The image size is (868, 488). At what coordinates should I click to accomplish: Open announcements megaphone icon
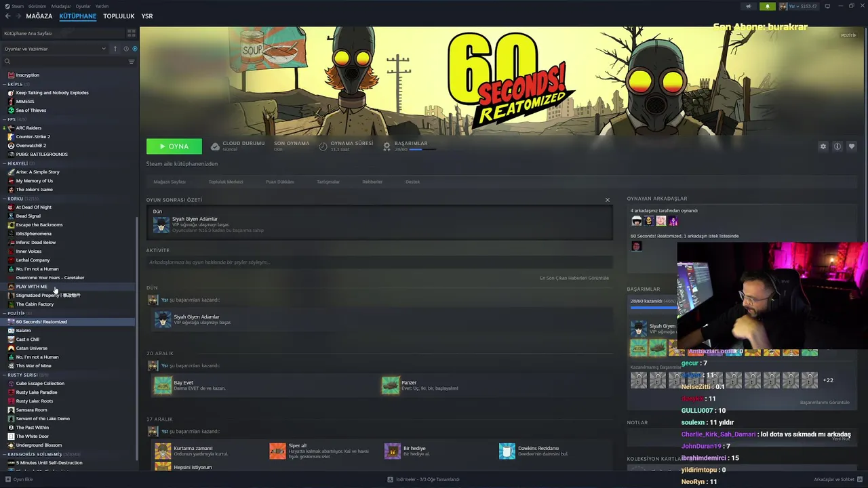(749, 6)
